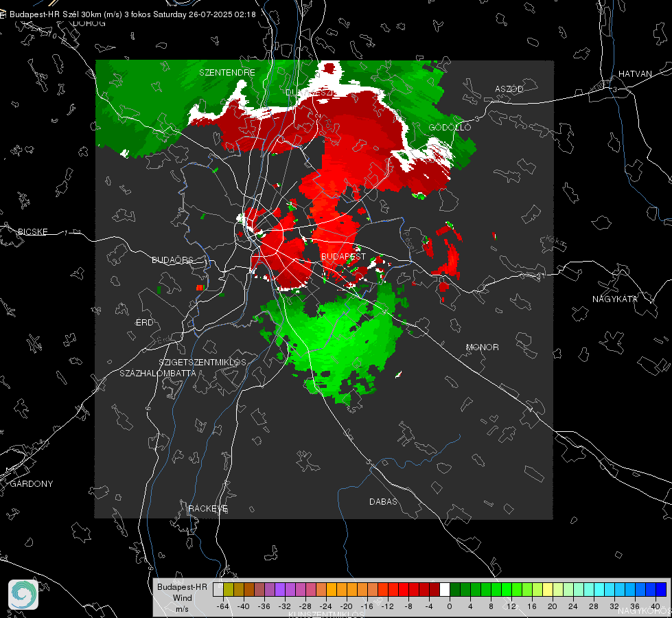Click the radar title text with the date 26-07-2025
672x618 pixels.
[x=132, y=14]
